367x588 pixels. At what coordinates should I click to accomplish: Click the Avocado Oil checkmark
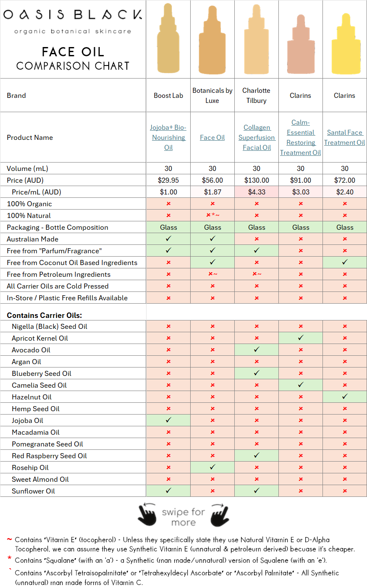pyautogui.click(x=257, y=350)
